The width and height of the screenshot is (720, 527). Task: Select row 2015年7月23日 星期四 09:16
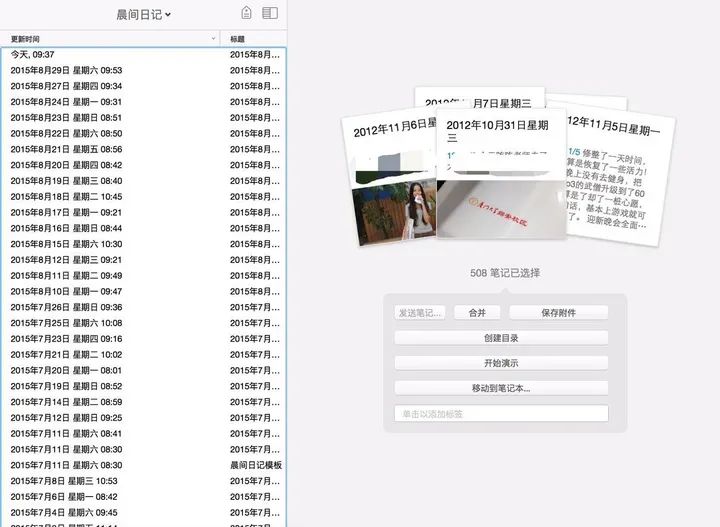click(144, 339)
